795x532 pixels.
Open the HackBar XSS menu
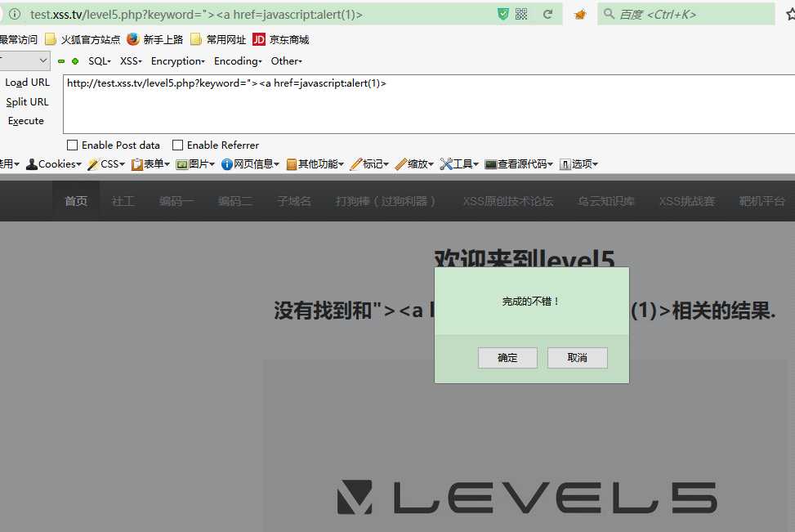131,60
